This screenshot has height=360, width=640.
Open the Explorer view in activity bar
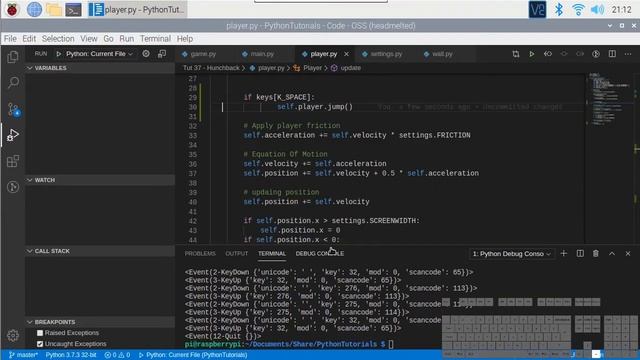pos(13,57)
